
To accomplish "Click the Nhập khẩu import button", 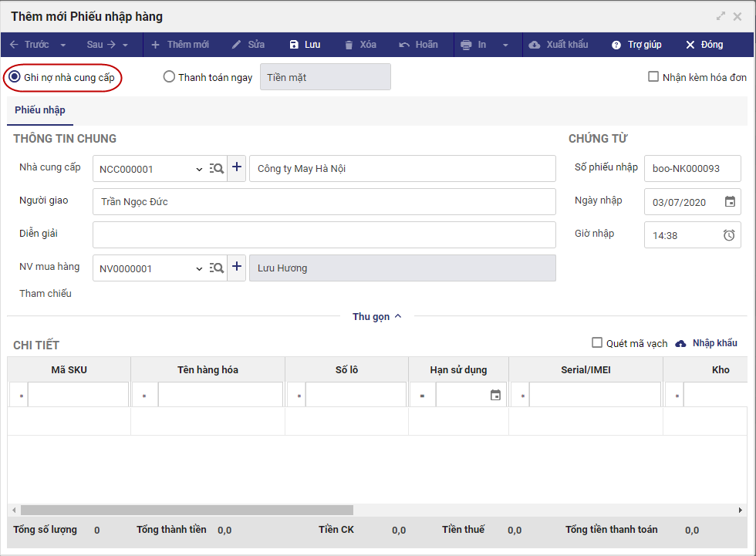I will (x=707, y=343).
